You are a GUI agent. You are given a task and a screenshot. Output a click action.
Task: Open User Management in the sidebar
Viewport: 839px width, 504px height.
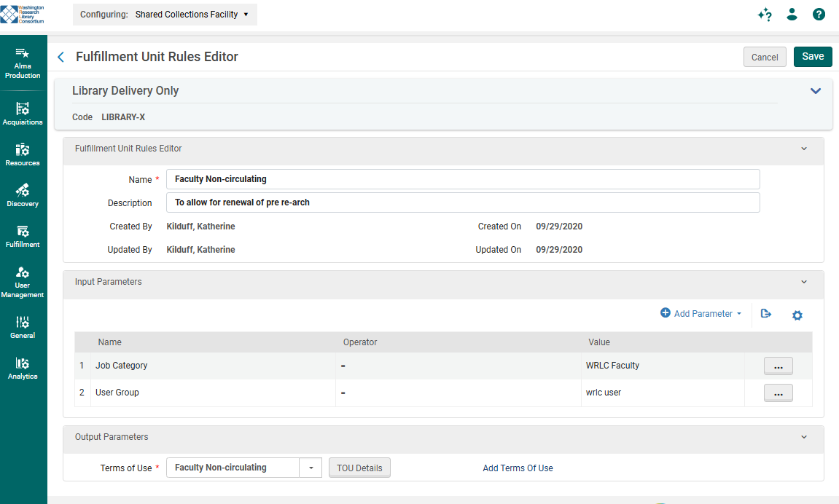click(x=23, y=281)
